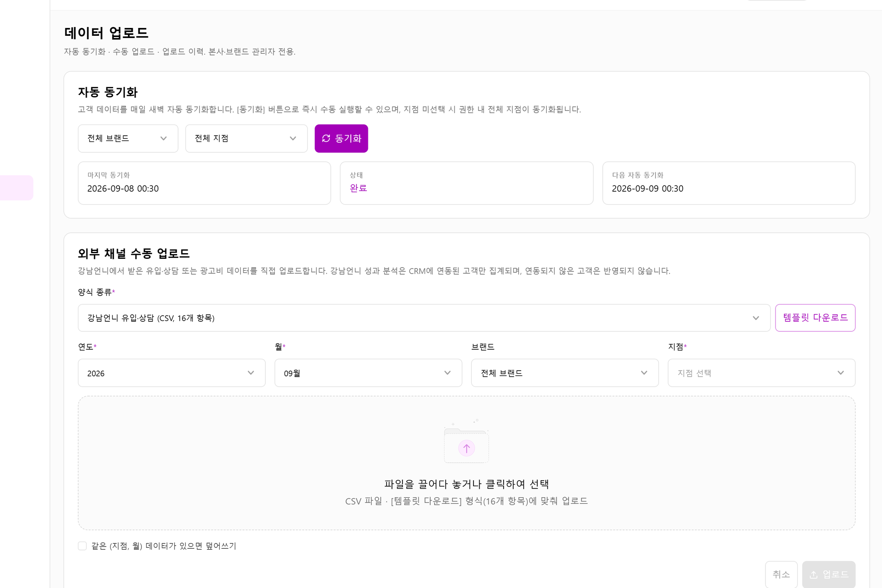
Task: Click the 마지막 동기화 date 2026-09-08 00:30
Action: click(123, 189)
